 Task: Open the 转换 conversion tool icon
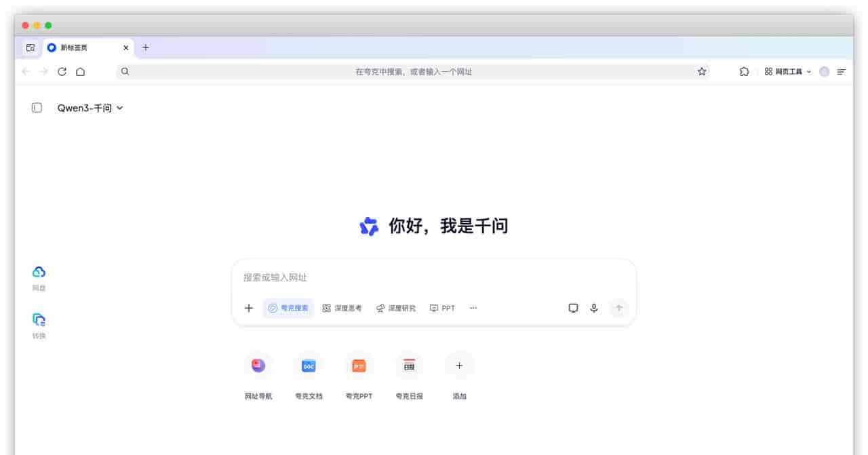tap(39, 325)
